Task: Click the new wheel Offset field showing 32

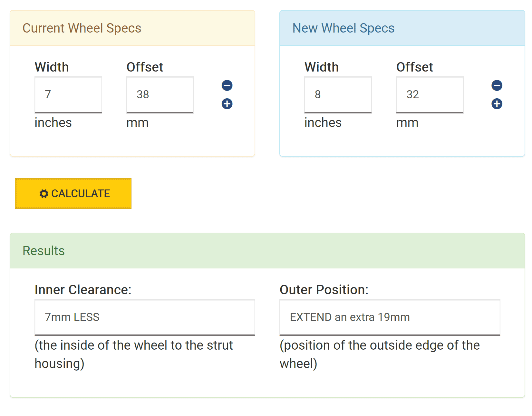Action: coord(430,95)
